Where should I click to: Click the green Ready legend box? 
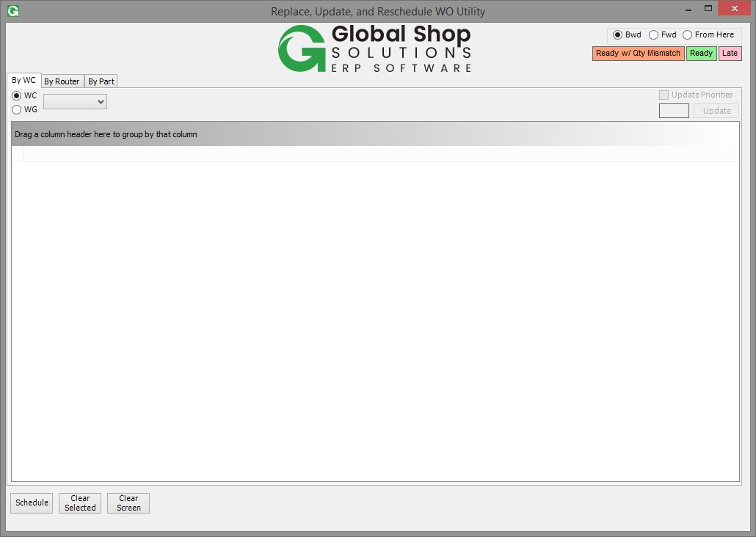(701, 53)
